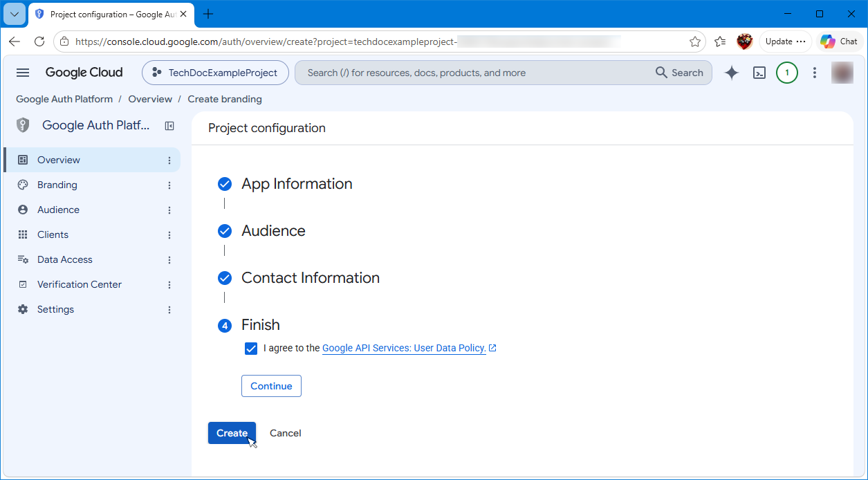868x480 pixels.
Task: Open the Clients item options menu
Action: coord(169,234)
